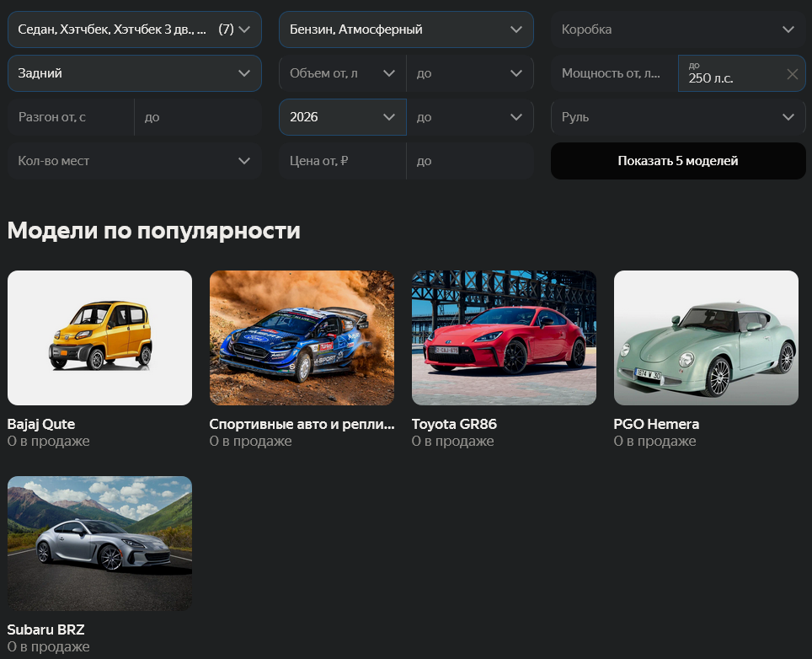
Task: Click the Toyota GR86 model link
Action: point(454,425)
